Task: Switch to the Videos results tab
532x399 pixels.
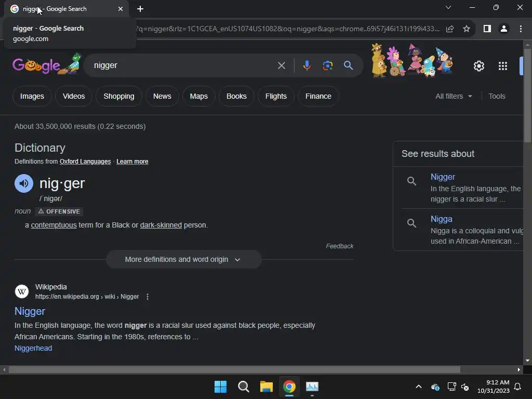Action: click(74, 96)
